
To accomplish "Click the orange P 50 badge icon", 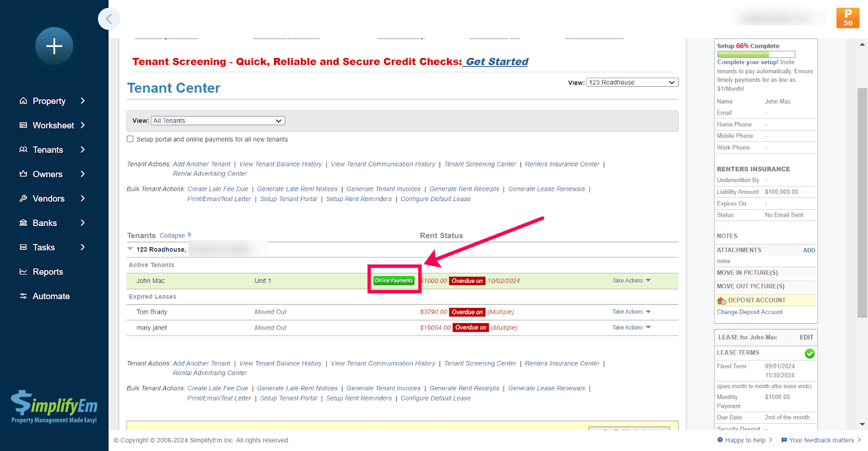I will pyautogui.click(x=847, y=18).
